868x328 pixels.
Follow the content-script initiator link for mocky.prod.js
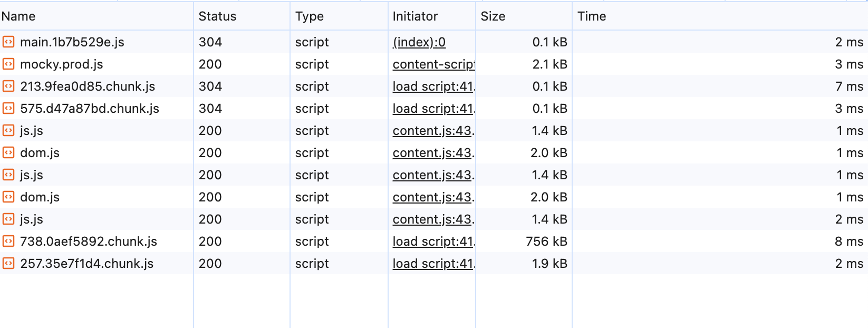tap(433, 64)
